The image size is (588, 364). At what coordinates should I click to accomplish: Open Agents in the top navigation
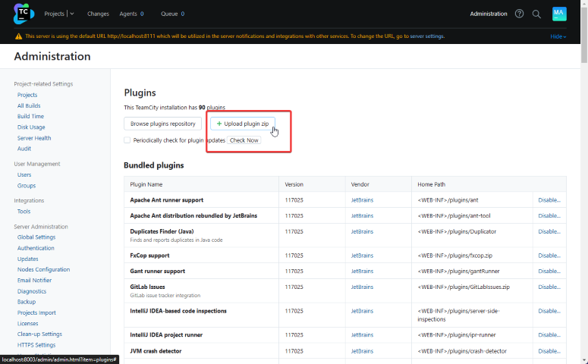tap(130, 14)
